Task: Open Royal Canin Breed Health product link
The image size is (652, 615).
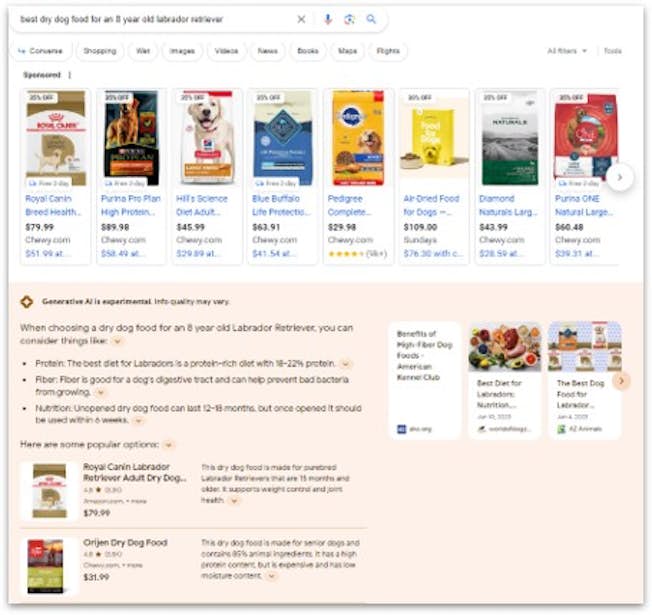Action: [53, 205]
